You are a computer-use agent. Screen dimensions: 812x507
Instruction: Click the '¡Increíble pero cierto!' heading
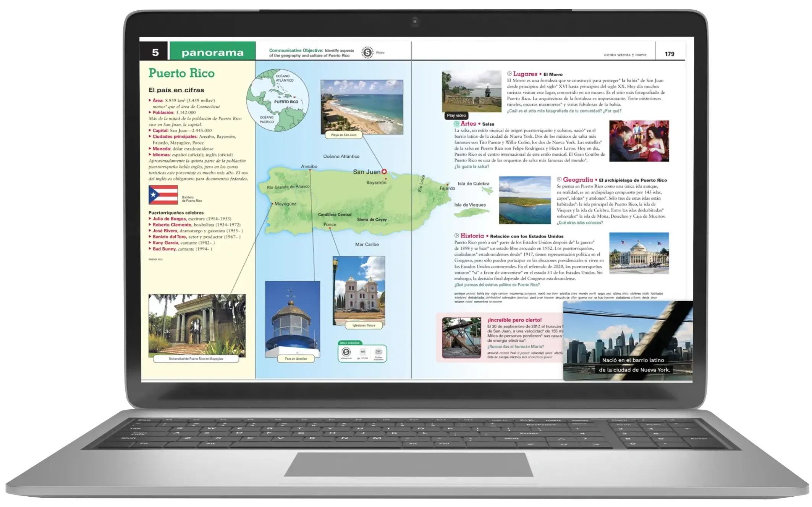coord(514,320)
